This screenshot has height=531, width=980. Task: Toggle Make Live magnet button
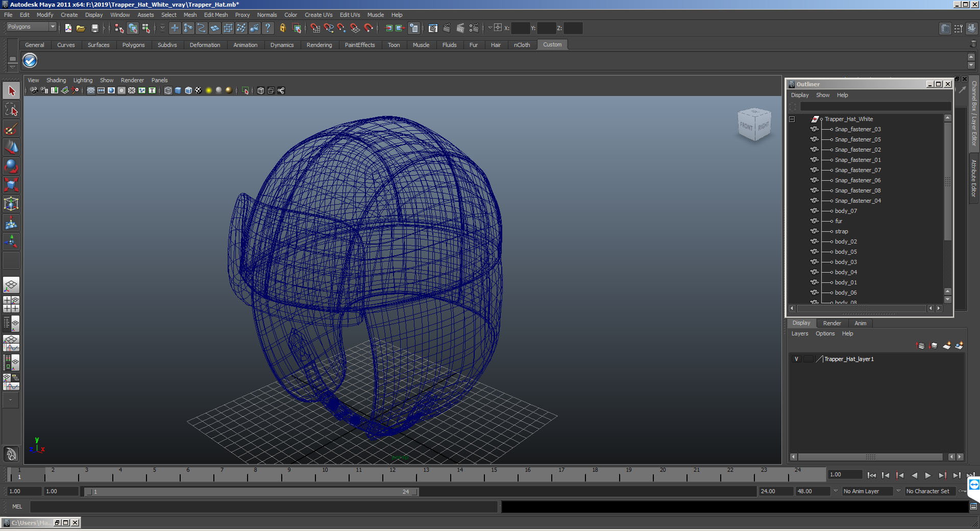point(369,28)
